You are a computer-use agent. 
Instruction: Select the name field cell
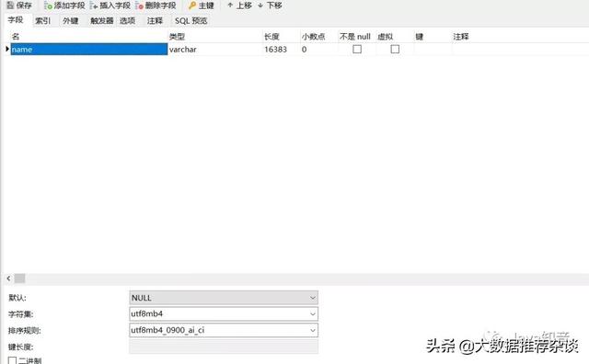click(89, 49)
